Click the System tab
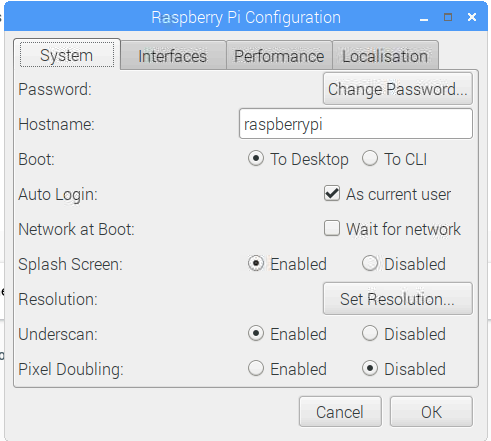This screenshot has height=441, width=491. (67, 55)
